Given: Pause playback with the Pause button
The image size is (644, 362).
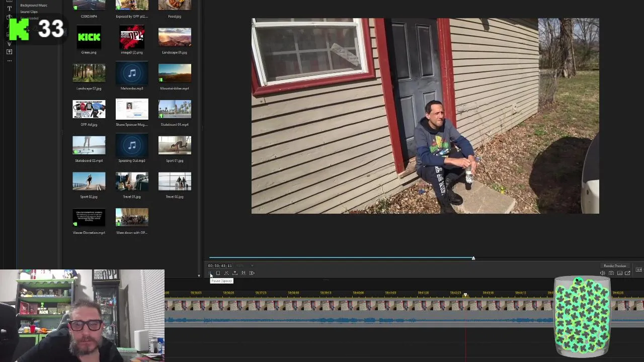Looking at the screenshot, I should click(210, 273).
